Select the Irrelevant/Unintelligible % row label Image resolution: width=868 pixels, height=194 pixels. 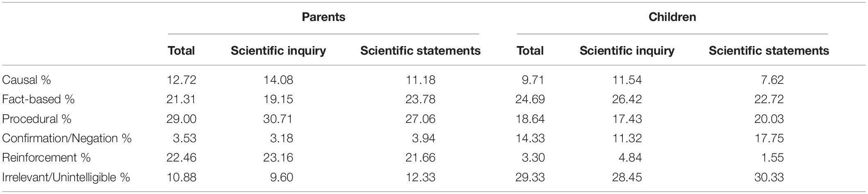point(66,178)
